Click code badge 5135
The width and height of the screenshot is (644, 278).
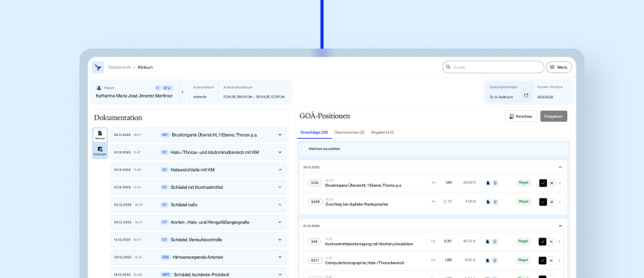point(315,183)
